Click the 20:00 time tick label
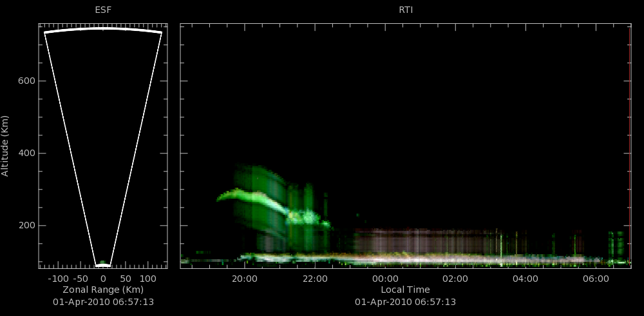 click(x=244, y=279)
